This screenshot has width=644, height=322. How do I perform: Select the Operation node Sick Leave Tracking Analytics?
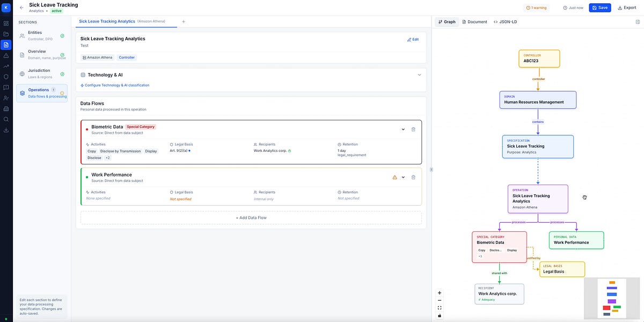(x=538, y=199)
